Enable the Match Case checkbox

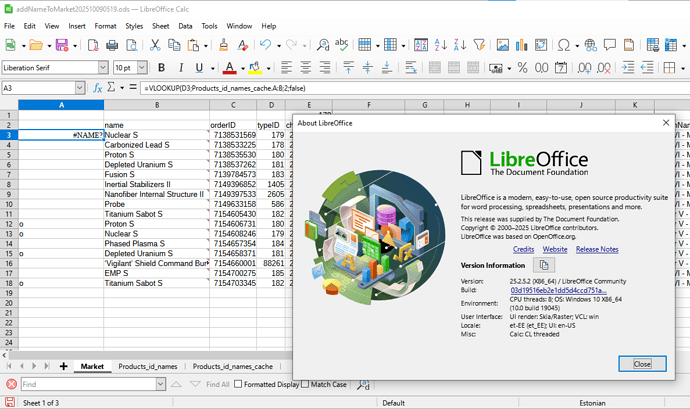(304, 384)
